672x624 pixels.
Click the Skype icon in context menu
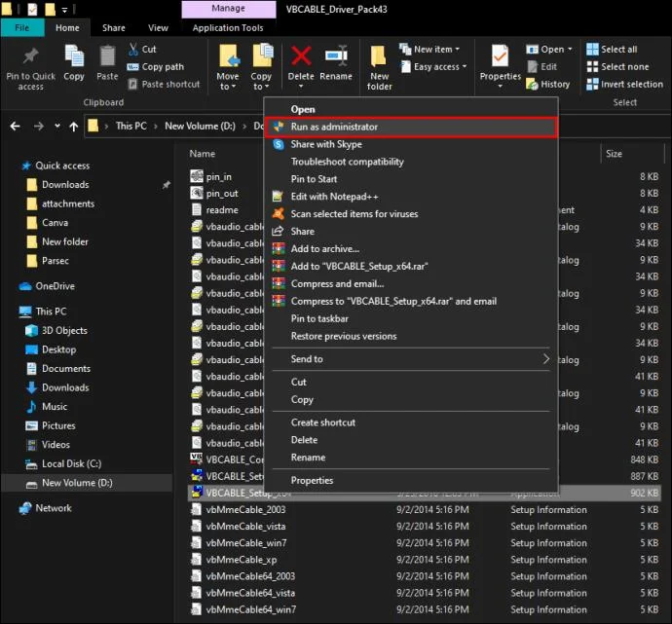coord(279,144)
